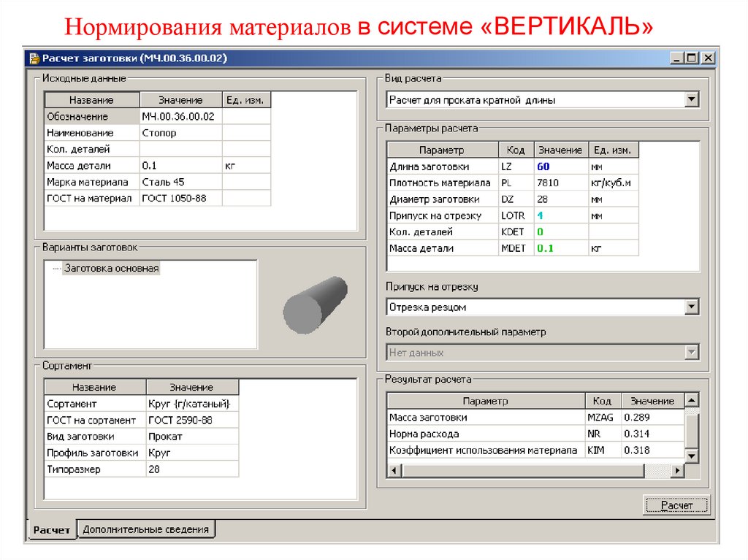Select 'Заготовка основная' tree item
The image size is (748, 560).
point(112,268)
